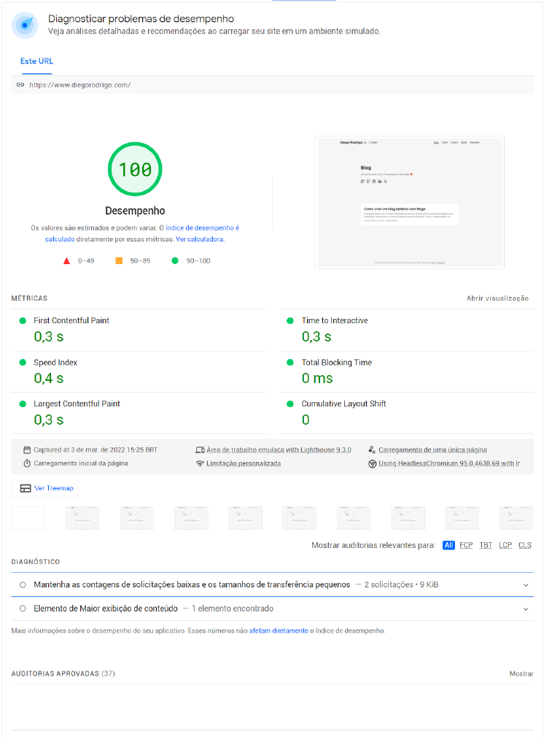The width and height of the screenshot is (560, 737).
Task: Filter audits by FCP
Action: coord(466,545)
